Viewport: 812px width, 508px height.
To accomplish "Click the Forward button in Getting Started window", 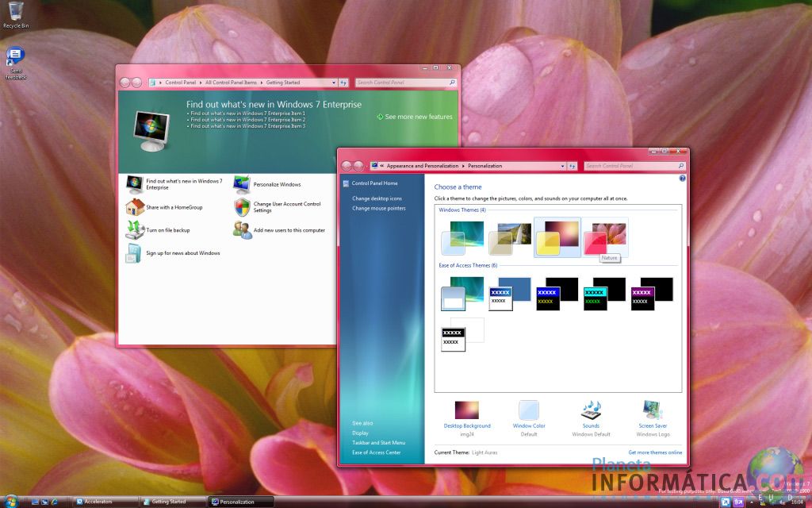I will coord(136,83).
